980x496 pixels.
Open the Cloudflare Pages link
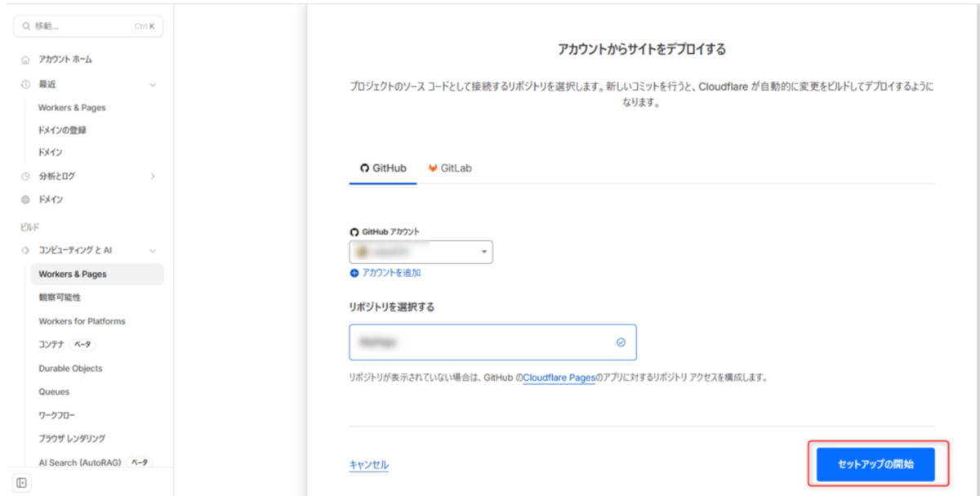tap(559, 378)
